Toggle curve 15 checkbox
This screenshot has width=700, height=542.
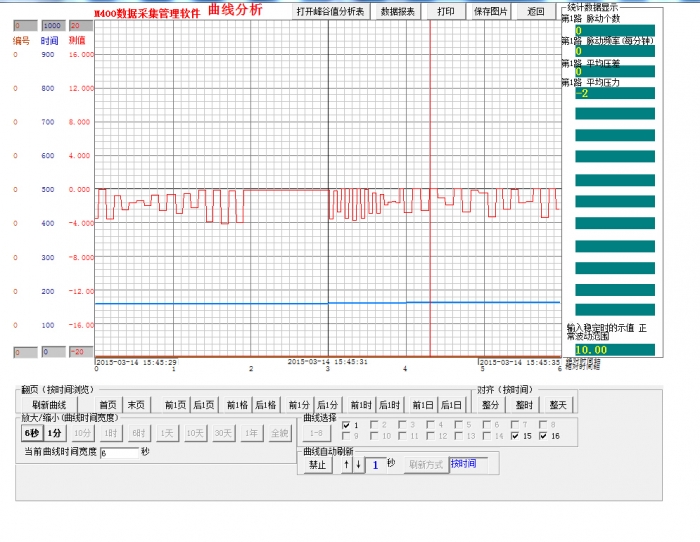[516, 436]
